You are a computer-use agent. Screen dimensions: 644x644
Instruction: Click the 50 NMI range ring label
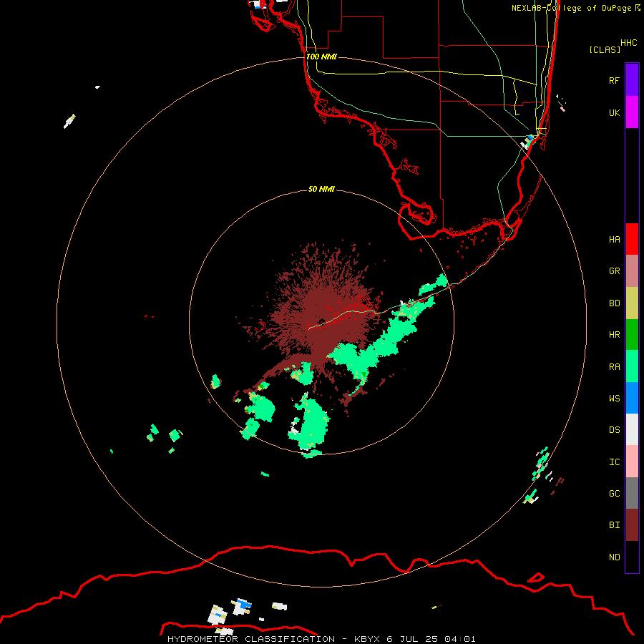[321, 189]
